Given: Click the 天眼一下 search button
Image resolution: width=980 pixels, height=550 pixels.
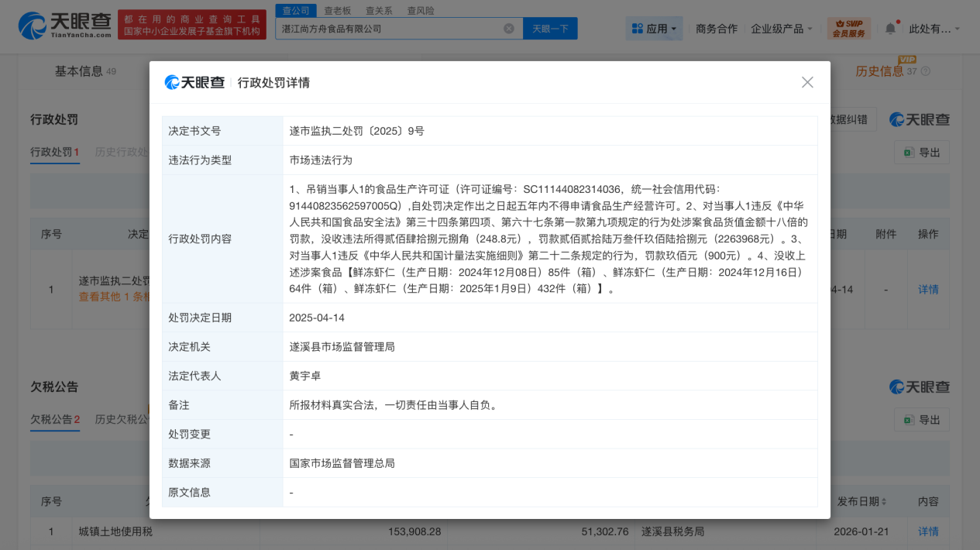Looking at the screenshot, I should tap(550, 29).
